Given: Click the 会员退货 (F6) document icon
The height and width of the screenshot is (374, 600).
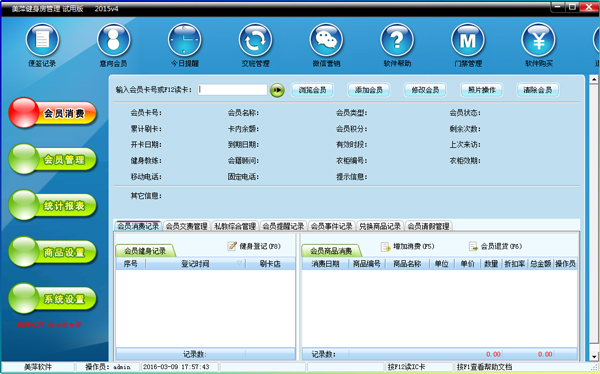Looking at the screenshot, I should 473,247.
